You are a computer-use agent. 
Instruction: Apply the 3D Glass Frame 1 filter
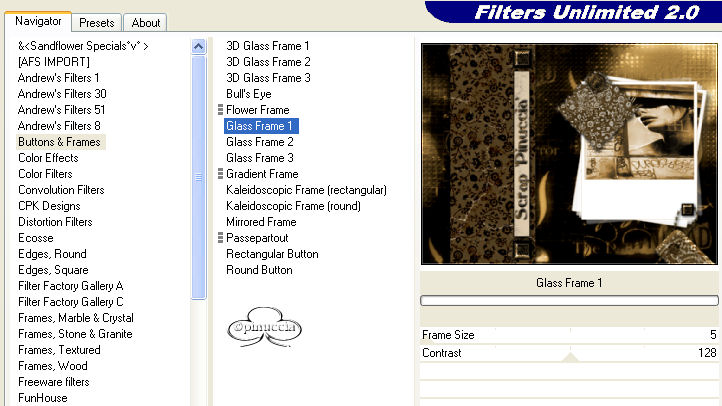(x=268, y=46)
